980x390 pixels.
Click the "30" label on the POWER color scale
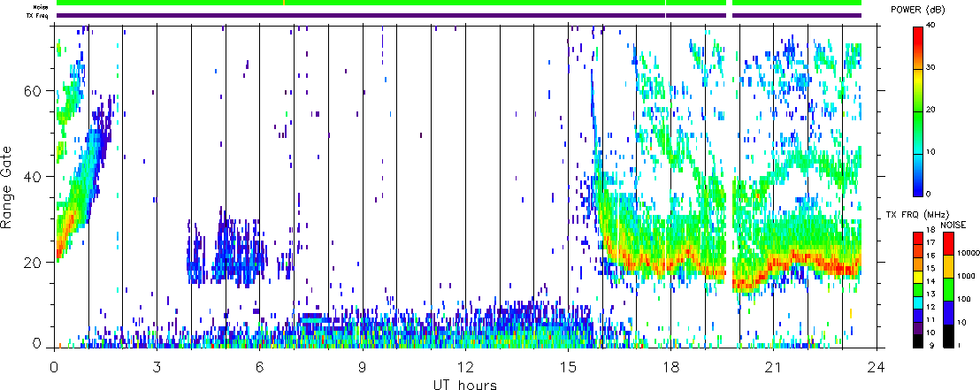pyautogui.click(x=930, y=68)
